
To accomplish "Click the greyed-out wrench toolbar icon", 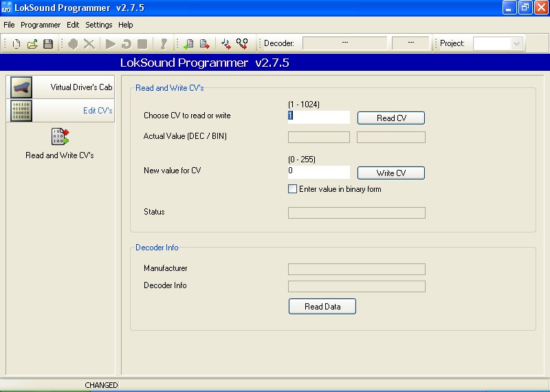I will (x=164, y=44).
